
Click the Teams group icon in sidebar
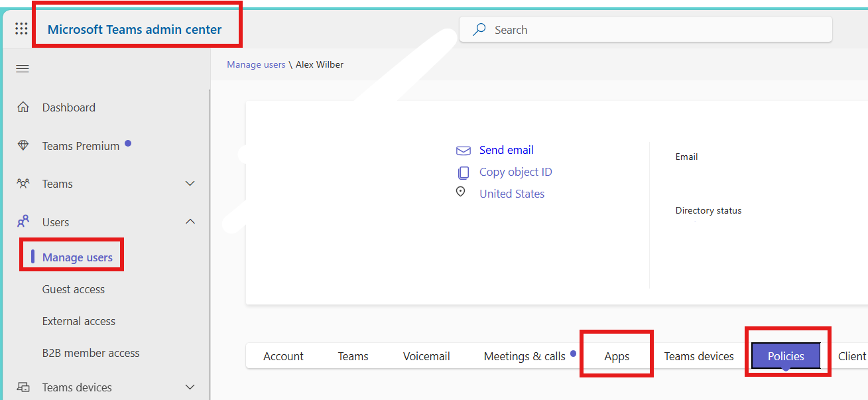click(x=23, y=184)
